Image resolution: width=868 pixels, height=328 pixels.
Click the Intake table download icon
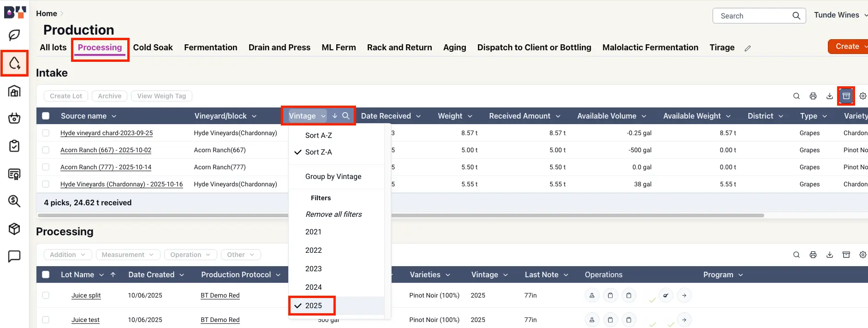[830, 96]
